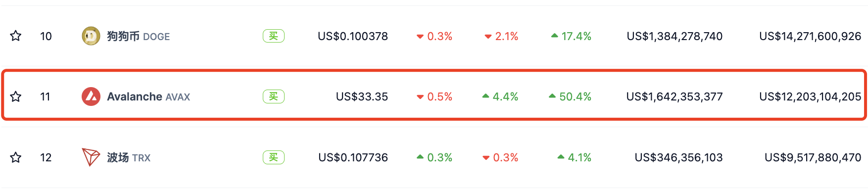Click Dogecoin volume US$1,384,278,740

point(675,36)
